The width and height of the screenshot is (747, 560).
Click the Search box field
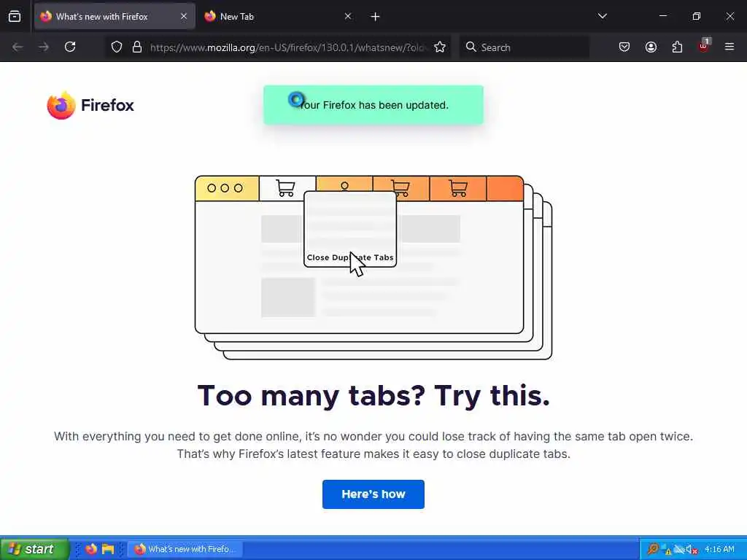click(524, 47)
